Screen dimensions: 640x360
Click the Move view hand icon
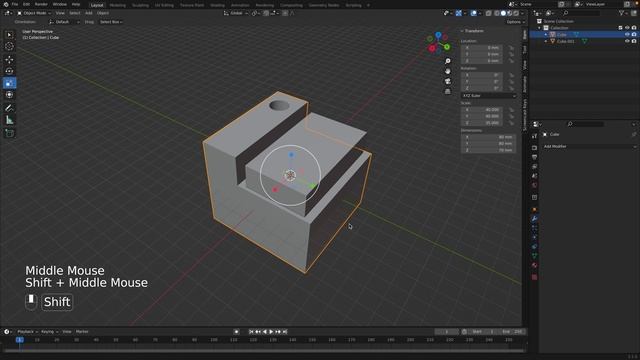[x=448, y=71]
